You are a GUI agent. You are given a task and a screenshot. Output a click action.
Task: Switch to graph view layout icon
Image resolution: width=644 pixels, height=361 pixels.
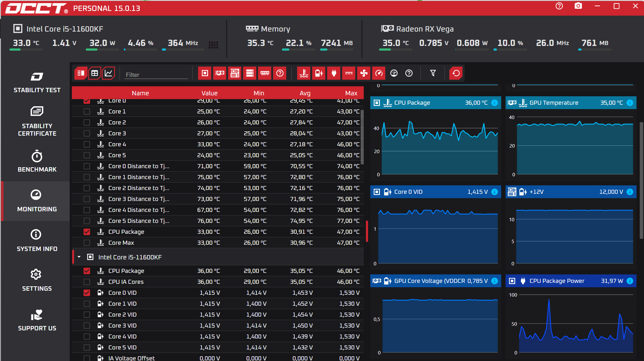click(x=108, y=73)
